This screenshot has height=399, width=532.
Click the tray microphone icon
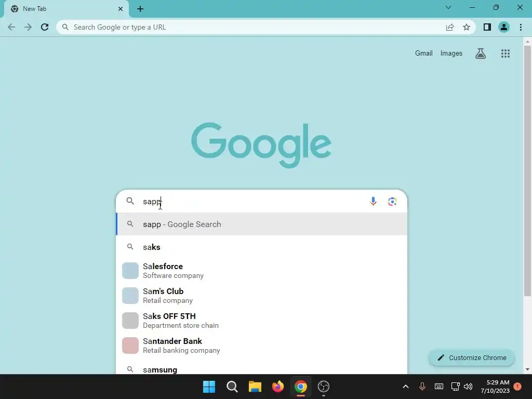coord(422,387)
